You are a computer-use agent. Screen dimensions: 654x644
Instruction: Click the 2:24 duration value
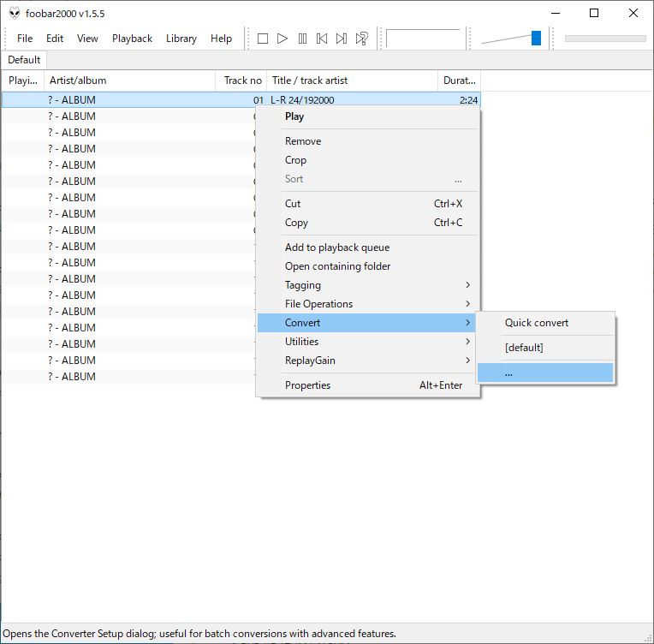pos(468,100)
